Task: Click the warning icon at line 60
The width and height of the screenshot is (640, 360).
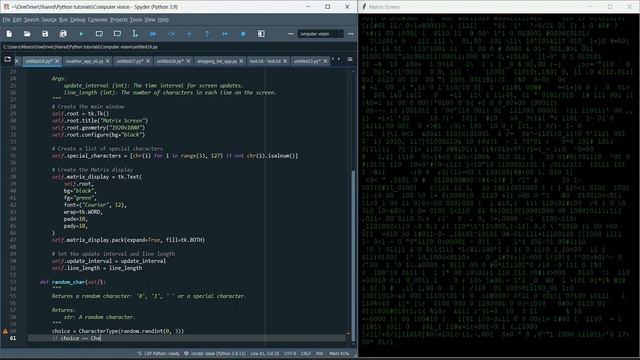Action: [5, 331]
